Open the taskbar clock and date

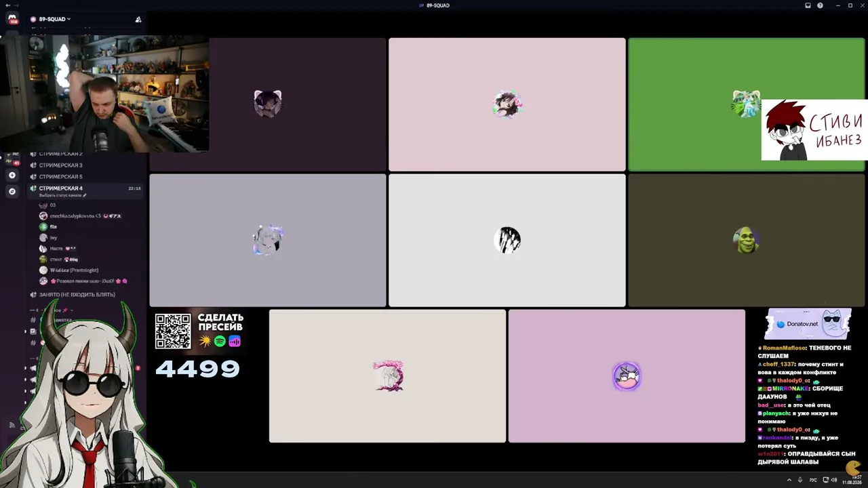tap(852, 480)
